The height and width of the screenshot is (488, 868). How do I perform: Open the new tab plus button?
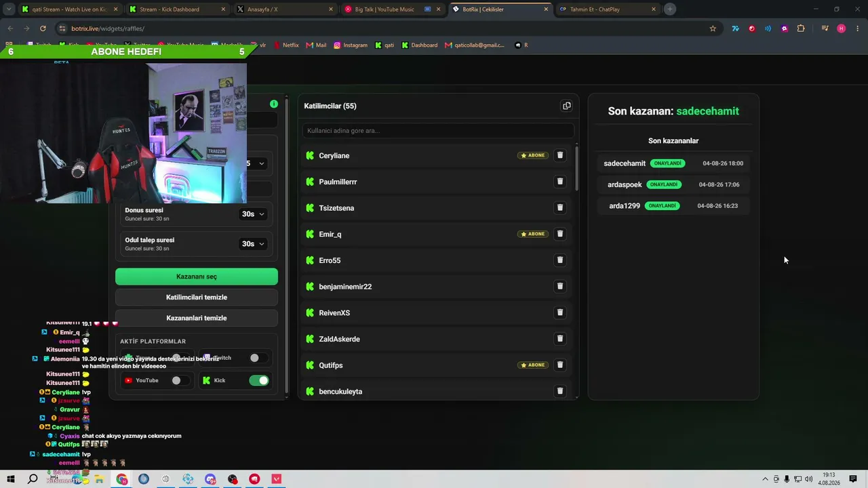pos(670,9)
